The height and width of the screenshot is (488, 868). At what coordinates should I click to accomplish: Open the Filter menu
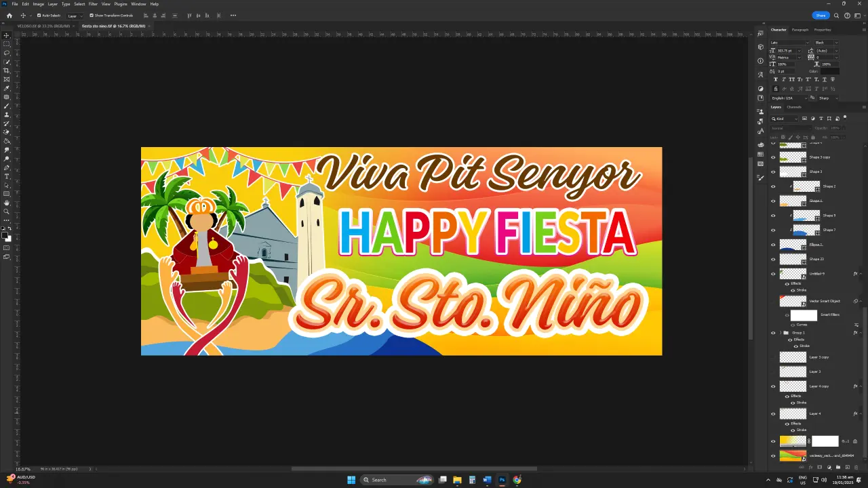coord(93,4)
